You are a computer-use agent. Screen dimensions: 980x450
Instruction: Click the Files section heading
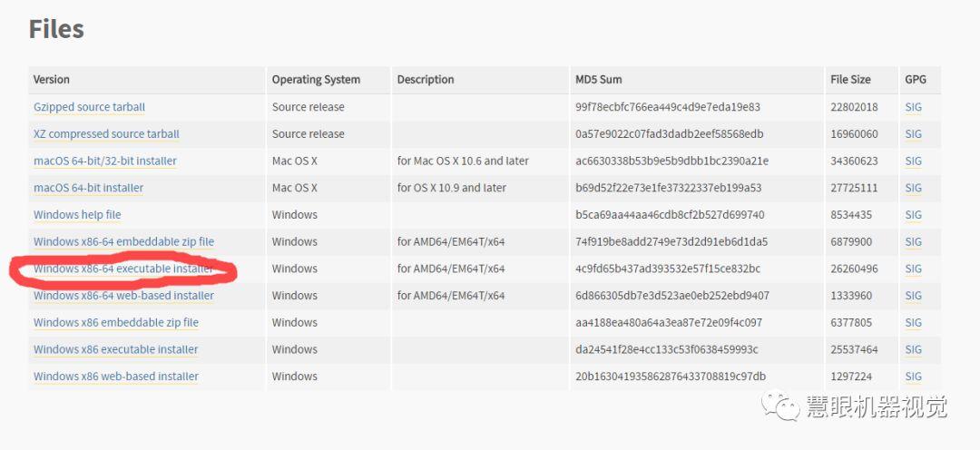pyautogui.click(x=56, y=29)
